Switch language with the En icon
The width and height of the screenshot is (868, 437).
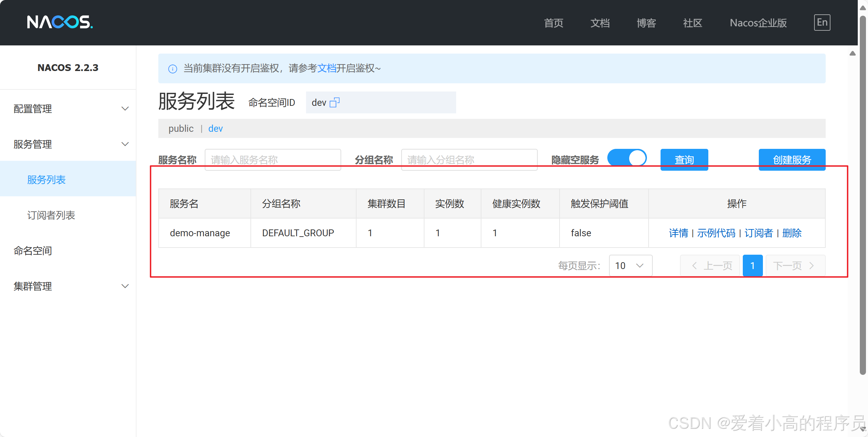tap(822, 23)
